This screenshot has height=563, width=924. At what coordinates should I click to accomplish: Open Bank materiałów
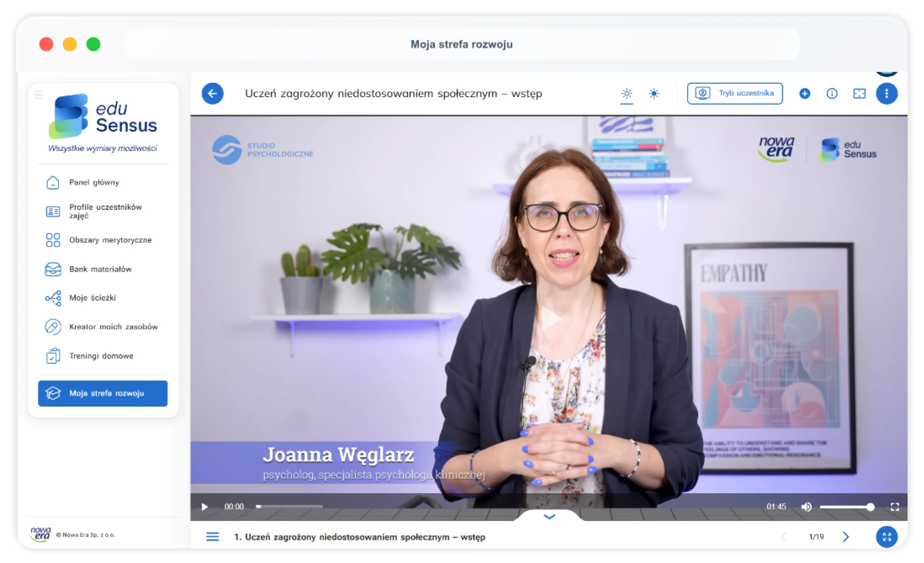pyautogui.click(x=103, y=269)
